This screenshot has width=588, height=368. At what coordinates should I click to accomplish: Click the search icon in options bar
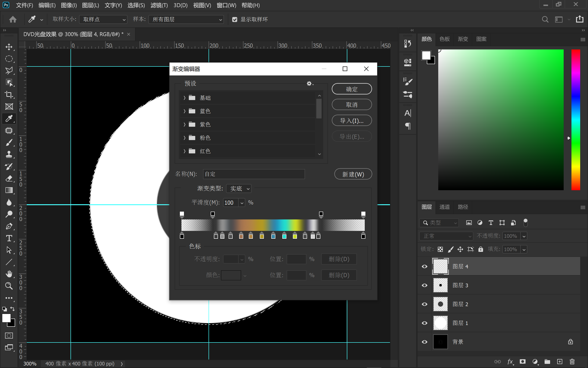[545, 19]
